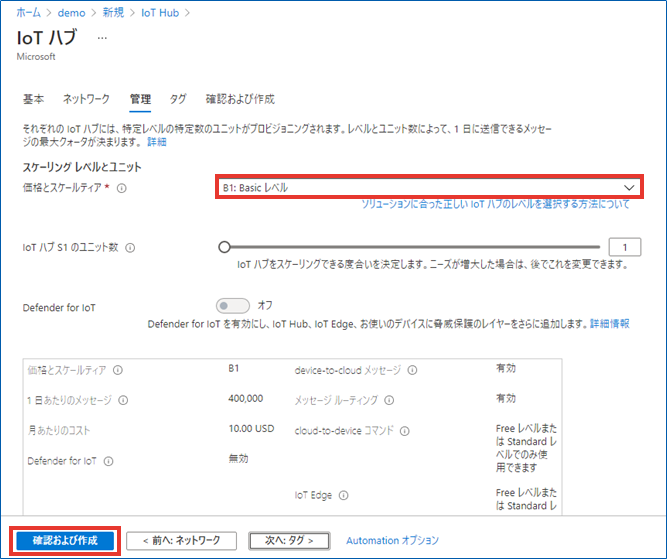Go to ホーム in breadcrumb
The width and height of the screenshot is (667, 559).
click(29, 13)
